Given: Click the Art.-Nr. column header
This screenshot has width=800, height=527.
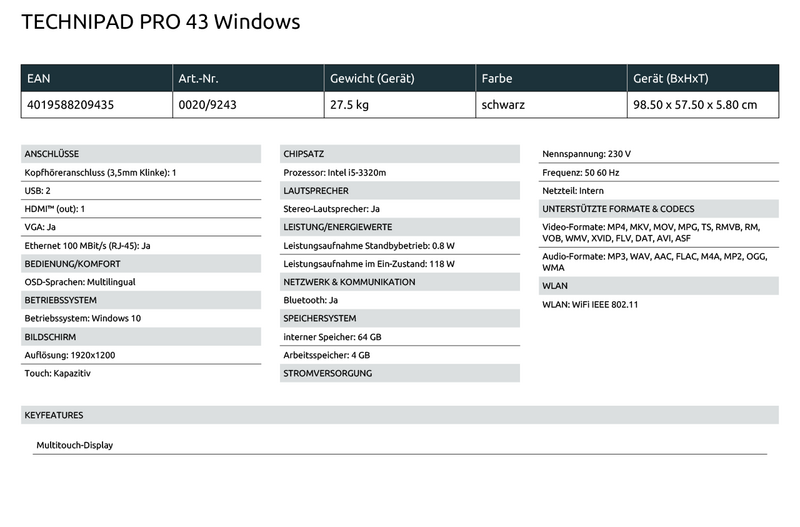Looking at the screenshot, I should tap(199, 78).
